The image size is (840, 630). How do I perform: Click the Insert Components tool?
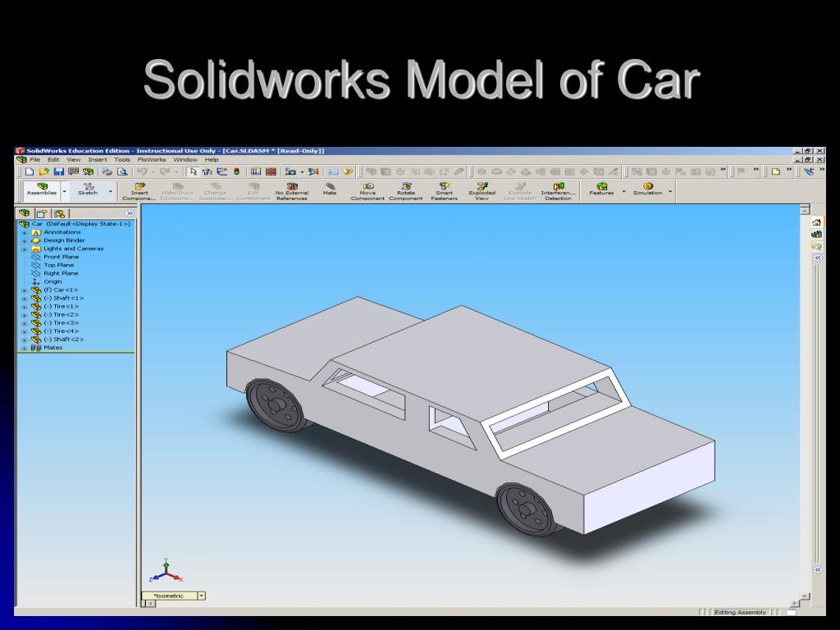tap(139, 192)
